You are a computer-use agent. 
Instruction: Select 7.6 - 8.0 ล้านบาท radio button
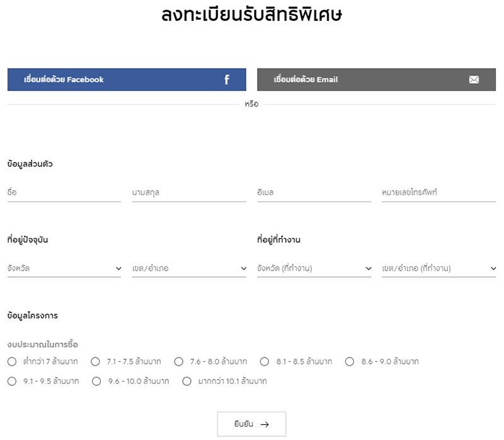[179, 361]
